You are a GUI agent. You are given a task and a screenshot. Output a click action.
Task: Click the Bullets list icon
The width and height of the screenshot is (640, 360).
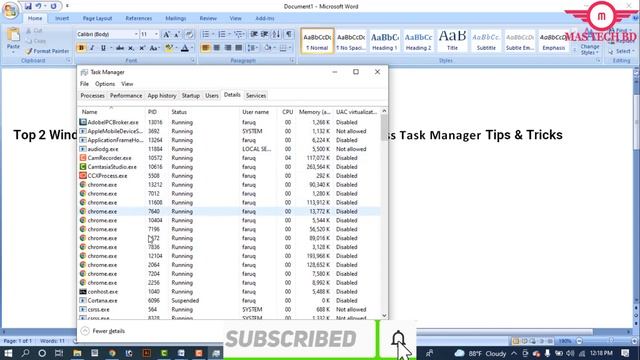point(206,34)
